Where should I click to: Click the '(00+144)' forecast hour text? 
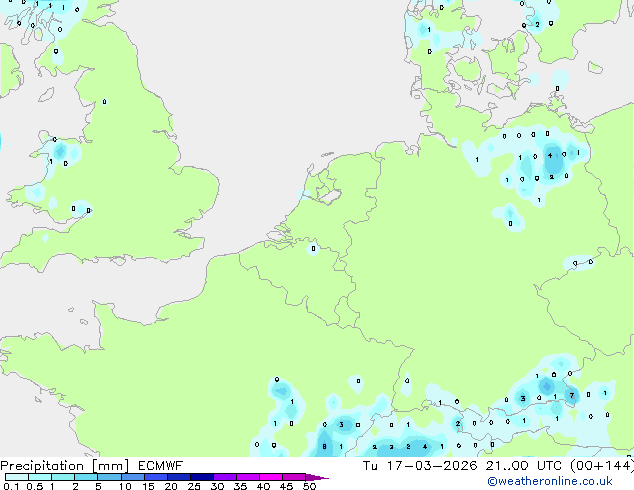coord(602,466)
